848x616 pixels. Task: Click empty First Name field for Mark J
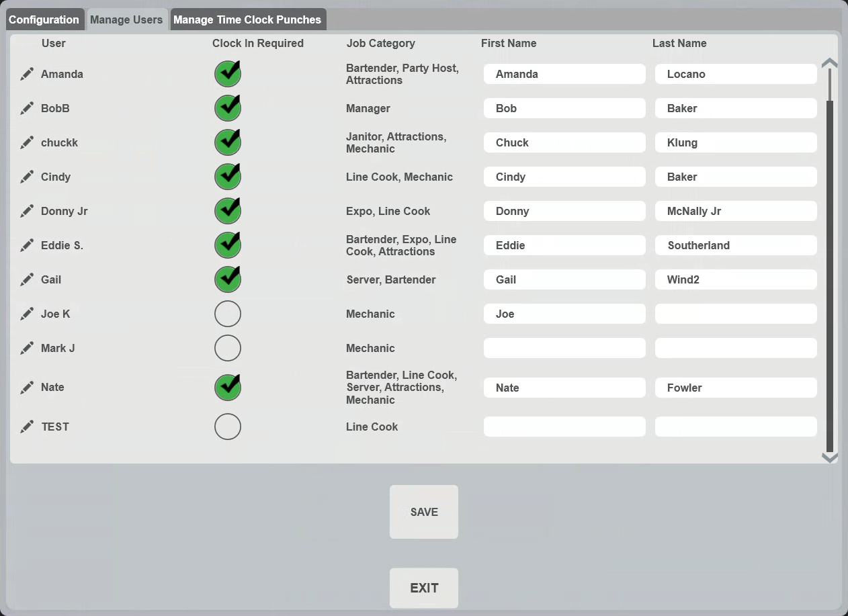pos(564,348)
